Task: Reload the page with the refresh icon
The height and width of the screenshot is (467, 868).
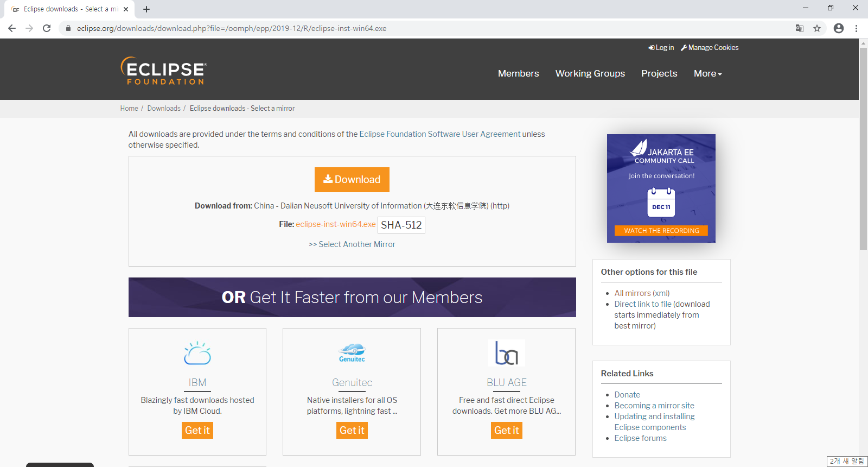Action: [x=47, y=28]
